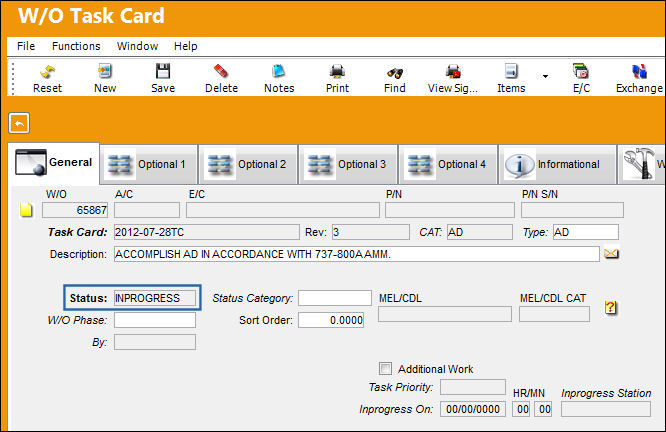Open the Functions menu
Screen dimensions: 666x432
click(76, 46)
